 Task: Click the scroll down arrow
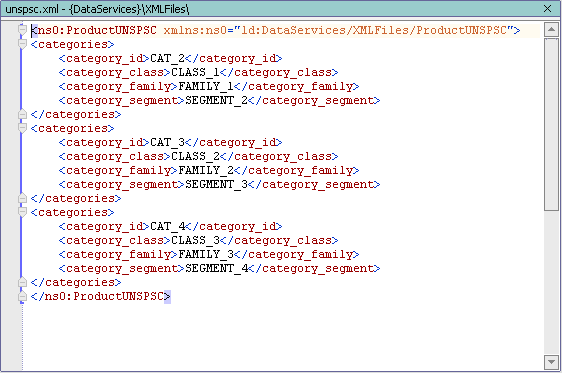coord(551,362)
